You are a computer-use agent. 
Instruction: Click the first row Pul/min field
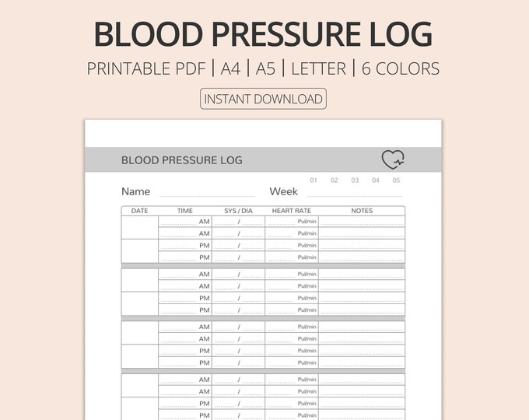tap(292, 222)
